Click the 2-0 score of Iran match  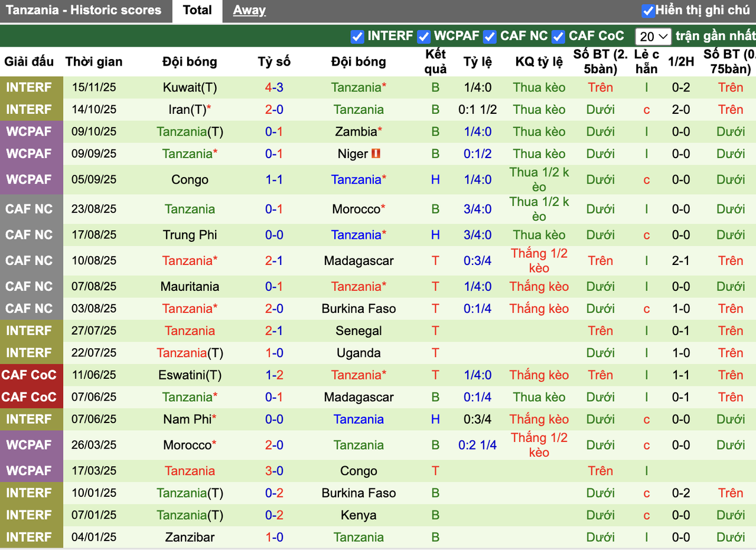(274, 109)
